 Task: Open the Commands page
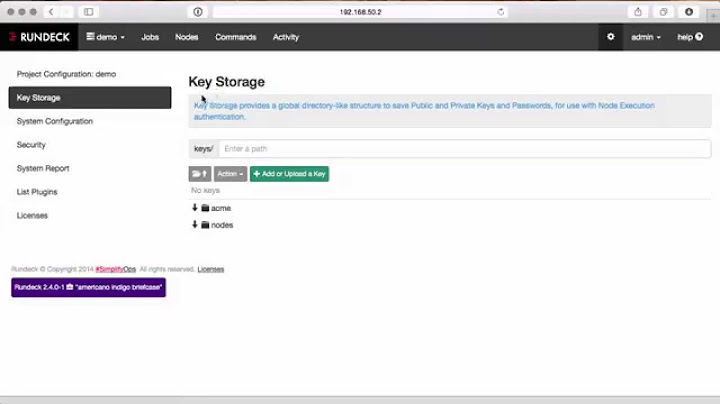tap(236, 37)
